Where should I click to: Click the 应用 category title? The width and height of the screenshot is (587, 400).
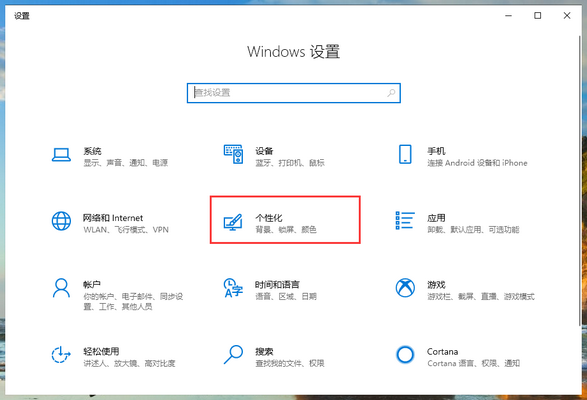pyautogui.click(x=436, y=218)
